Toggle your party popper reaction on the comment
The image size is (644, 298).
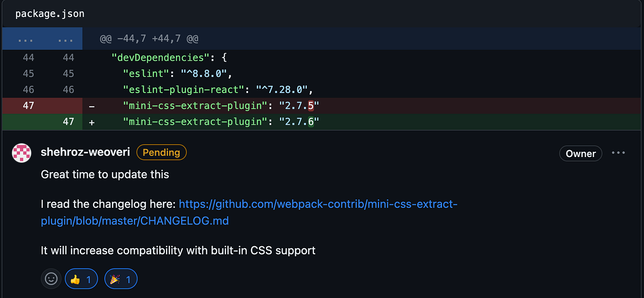point(120,279)
